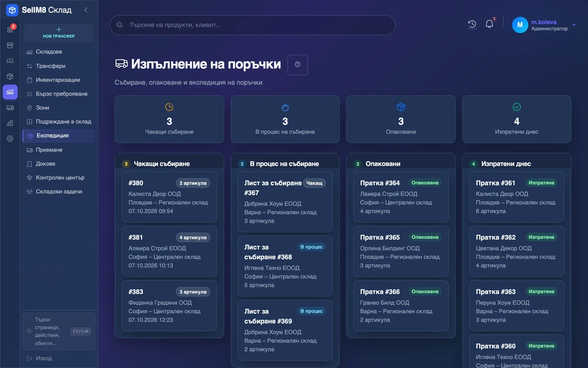
Task: Open the store icon in left rail
Action: (x=10, y=45)
